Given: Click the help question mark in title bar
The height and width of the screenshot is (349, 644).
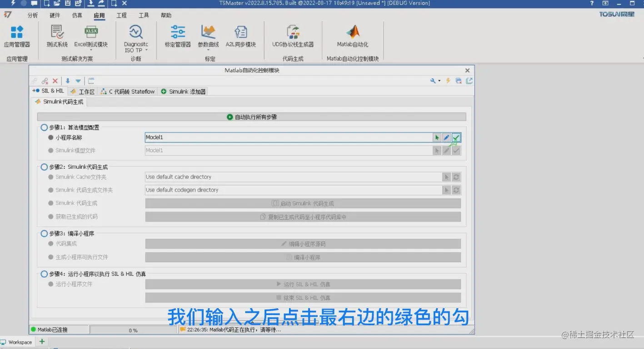Looking at the screenshot, I should (x=592, y=3).
